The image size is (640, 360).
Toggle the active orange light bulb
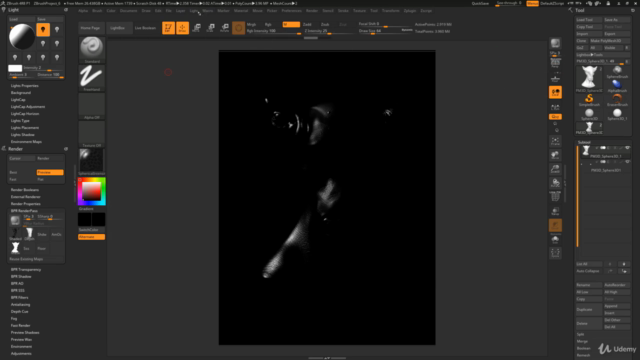[43, 29]
